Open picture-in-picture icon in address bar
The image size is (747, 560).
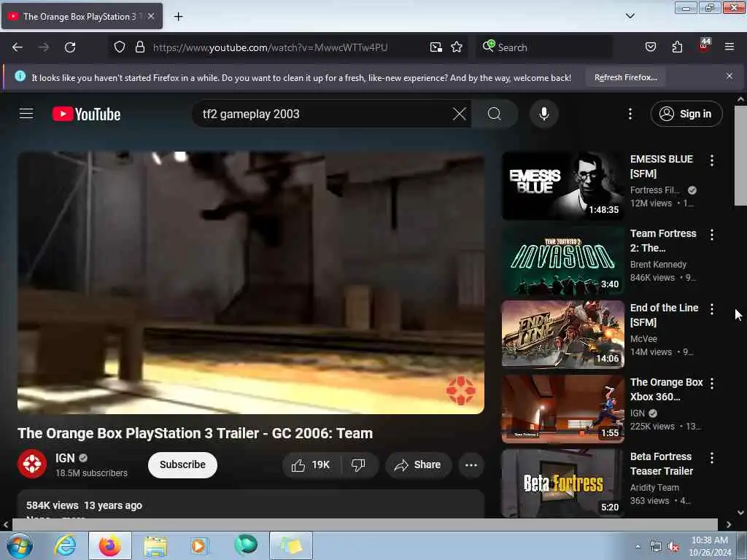point(436,47)
